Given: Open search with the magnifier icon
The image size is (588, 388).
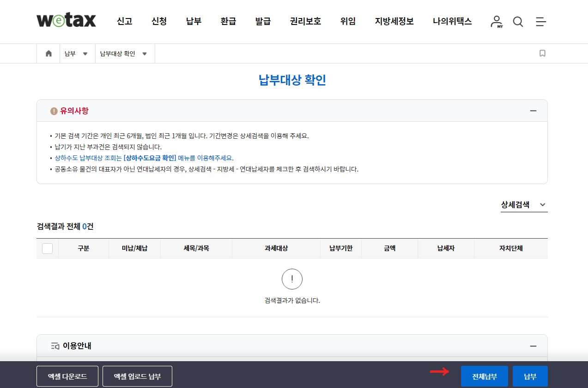Looking at the screenshot, I should tap(518, 21).
